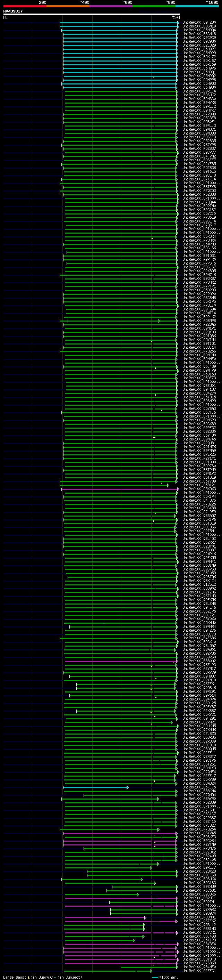Select hit UniRef100_B9I531

tap(199, 256)
